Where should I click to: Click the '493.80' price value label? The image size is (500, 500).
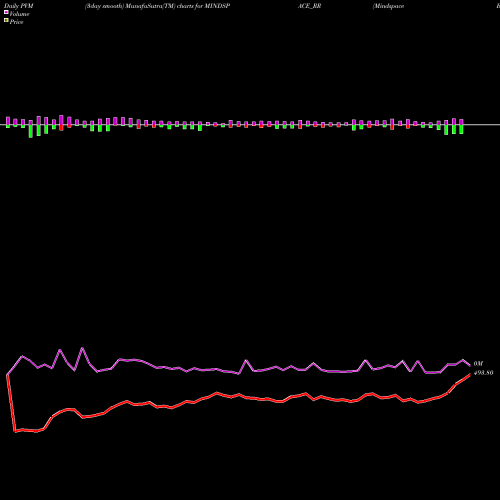pos(483,373)
